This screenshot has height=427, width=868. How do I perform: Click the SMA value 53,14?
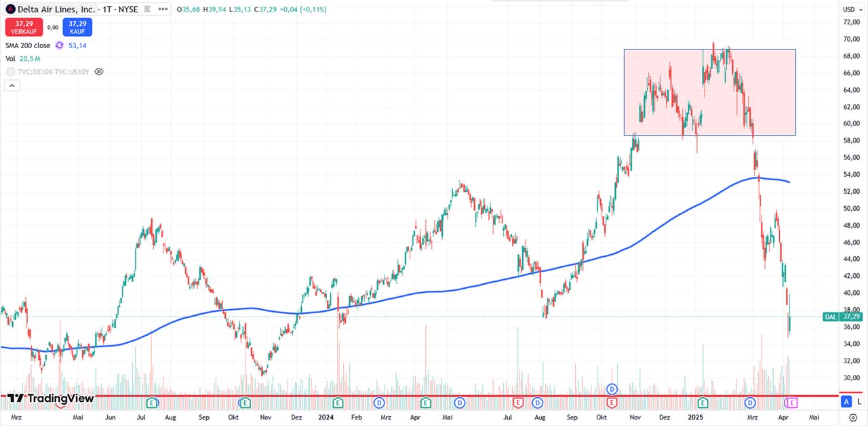click(x=77, y=45)
